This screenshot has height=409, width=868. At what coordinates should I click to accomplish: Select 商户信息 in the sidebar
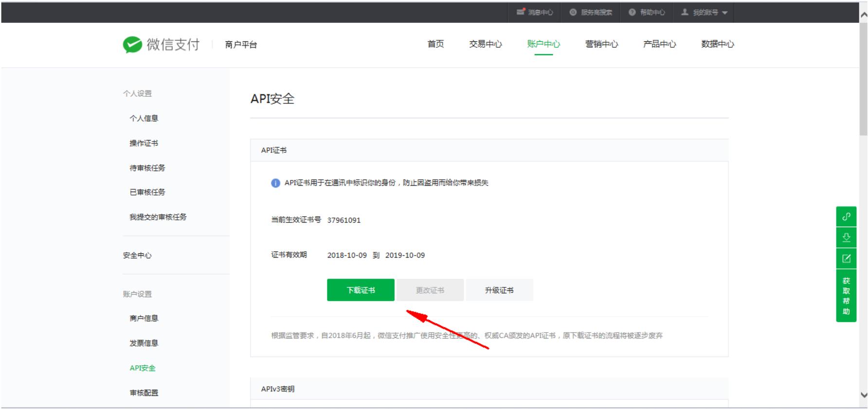click(144, 318)
